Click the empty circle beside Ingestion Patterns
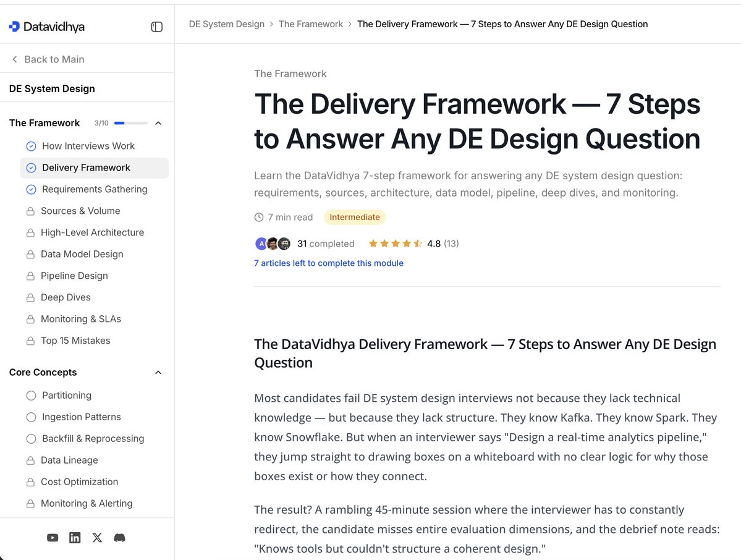This screenshot has height=560, width=741. tap(31, 417)
